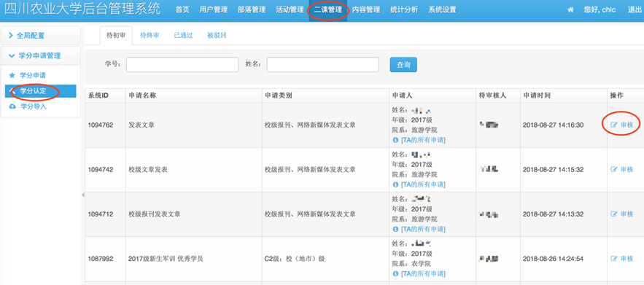Click the 待审核人 column header
This screenshot has height=285, width=644.
[492, 95]
